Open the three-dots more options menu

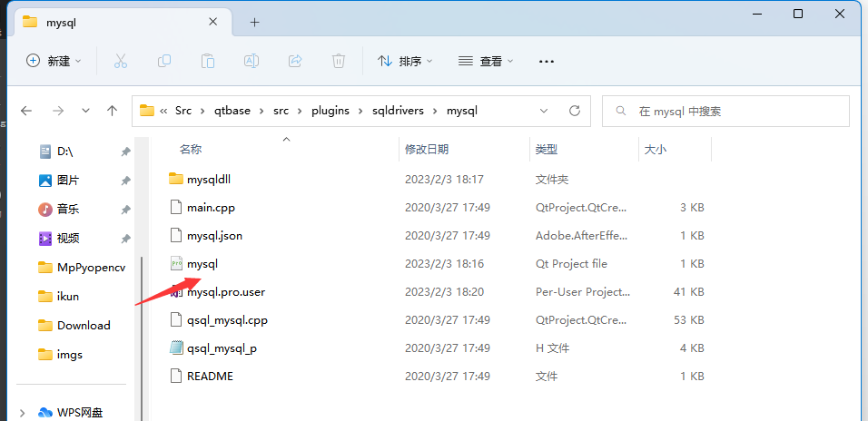(x=547, y=62)
